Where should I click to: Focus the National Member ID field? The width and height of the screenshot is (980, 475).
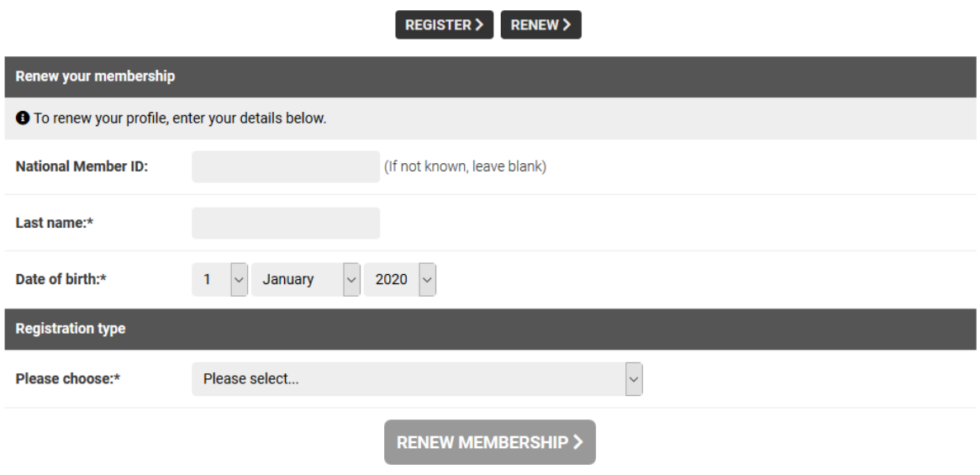[286, 166]
